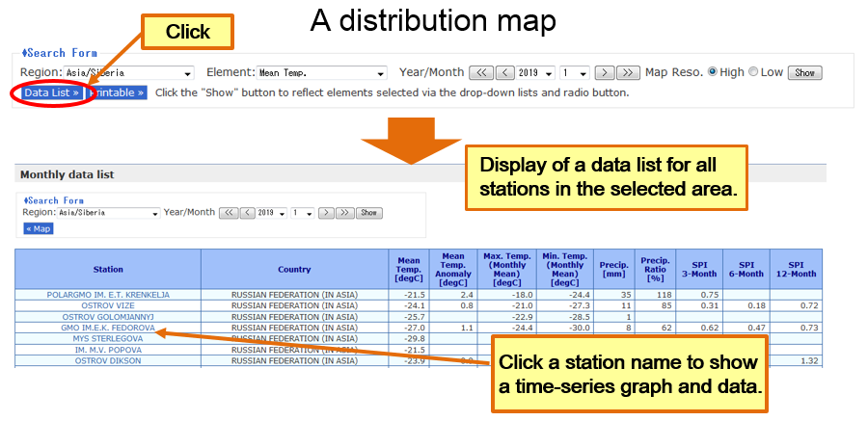Open the top year dropdown showing 2019

pos(536,73)
